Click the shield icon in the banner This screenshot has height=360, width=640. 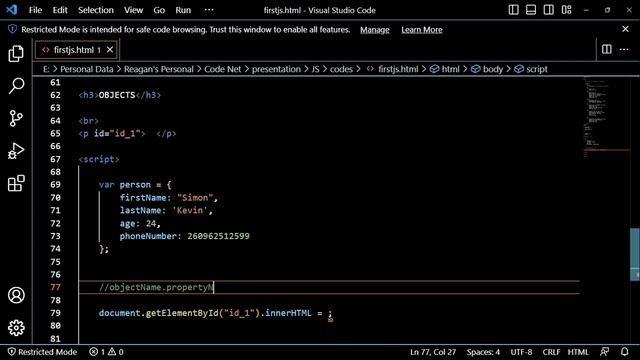coord(13,29)
